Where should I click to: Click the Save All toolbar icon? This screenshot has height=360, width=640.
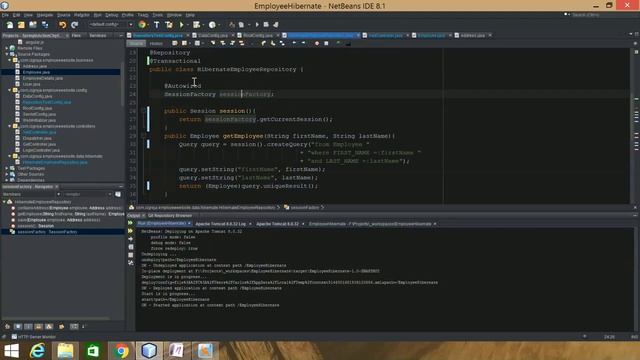click(x=44, y=25)
